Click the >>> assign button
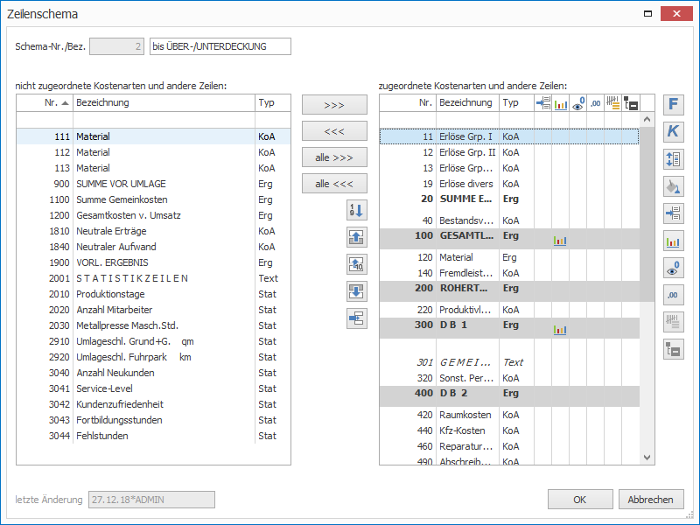The height and width of the screenshot is (525, 700). tap(335, 105)
